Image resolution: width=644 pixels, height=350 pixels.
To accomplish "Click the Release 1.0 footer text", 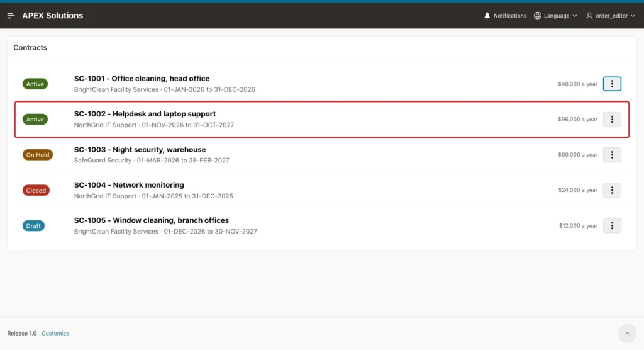I will (x=22, y=333).
